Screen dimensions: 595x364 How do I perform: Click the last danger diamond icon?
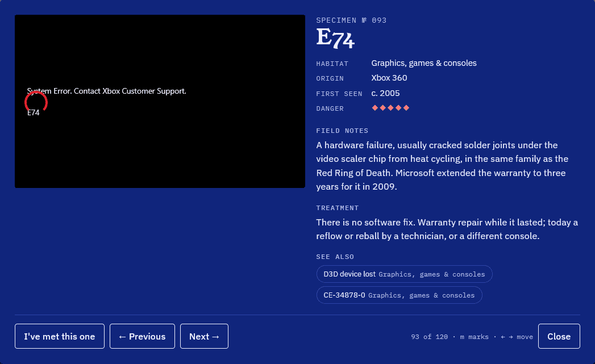(406, 108)
